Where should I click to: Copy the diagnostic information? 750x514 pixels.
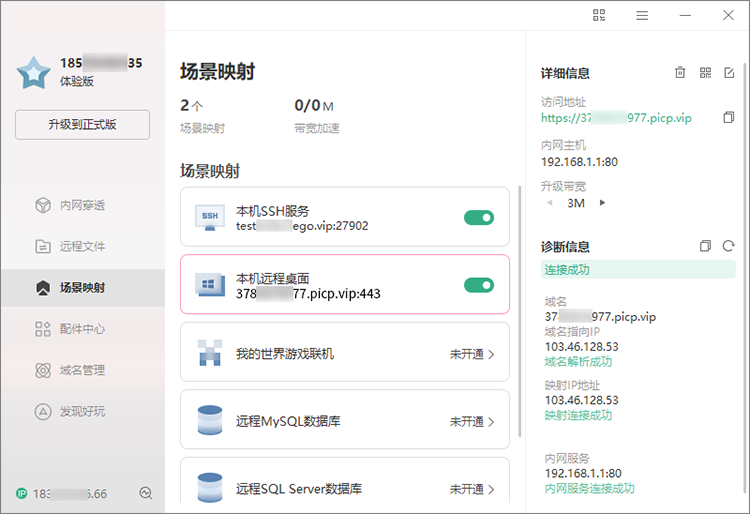(x=705, y=246)
